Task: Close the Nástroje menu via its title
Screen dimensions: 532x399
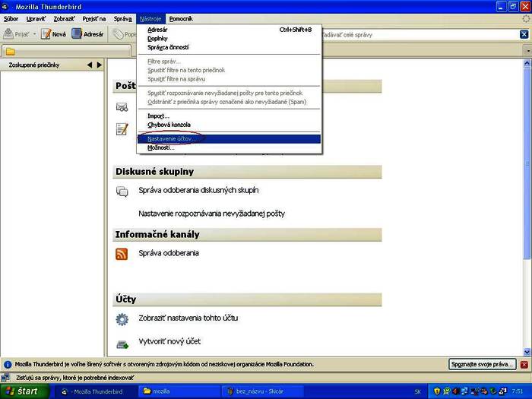Action: tap(150, 19)
